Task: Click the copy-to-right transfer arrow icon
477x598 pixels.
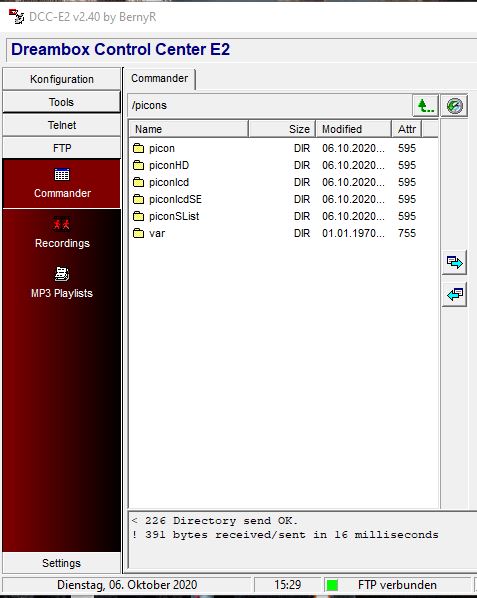Action: [x=455, y=262]
